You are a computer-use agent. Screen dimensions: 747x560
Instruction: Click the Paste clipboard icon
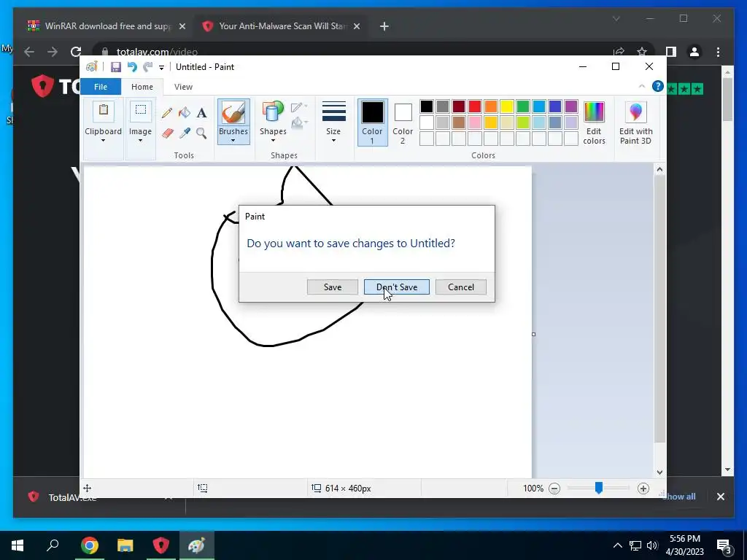pos(104,112)
